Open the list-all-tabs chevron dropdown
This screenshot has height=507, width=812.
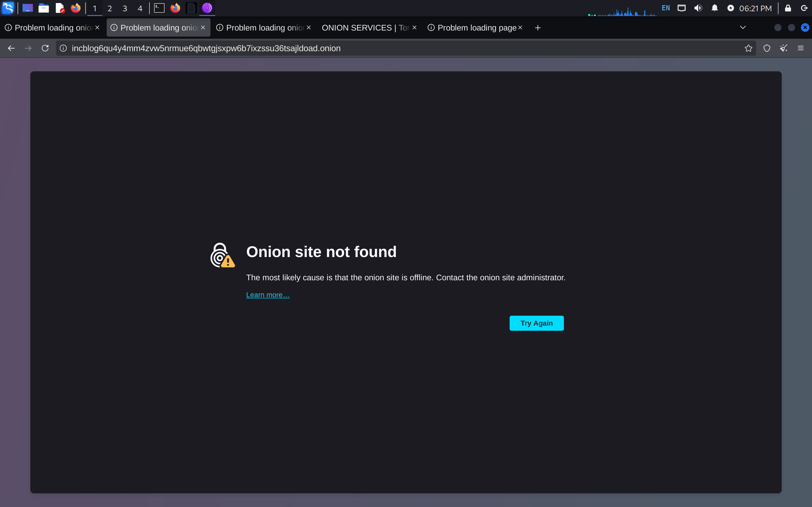[742, 27]
